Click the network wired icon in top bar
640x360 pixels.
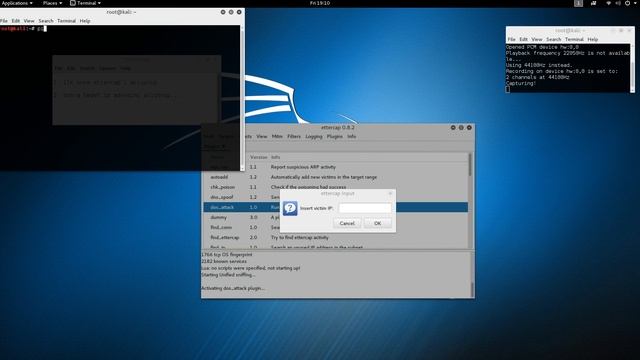pyautogui.click(x=593, y=3)
